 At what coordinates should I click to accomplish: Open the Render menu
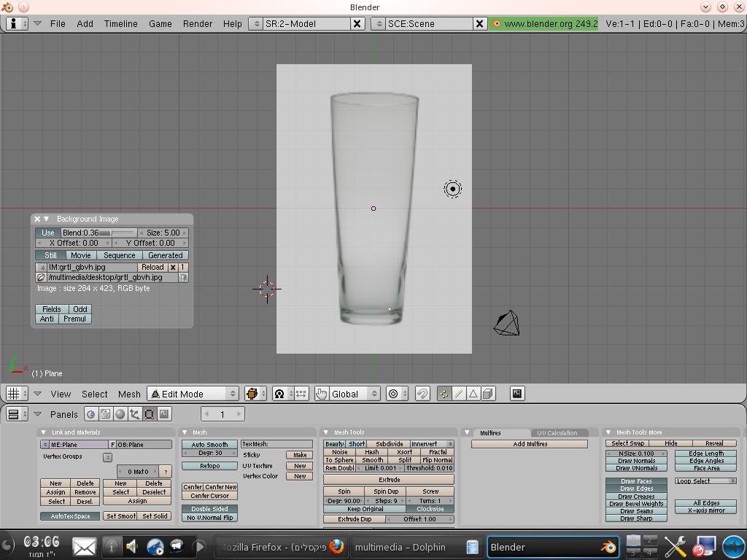198,23
